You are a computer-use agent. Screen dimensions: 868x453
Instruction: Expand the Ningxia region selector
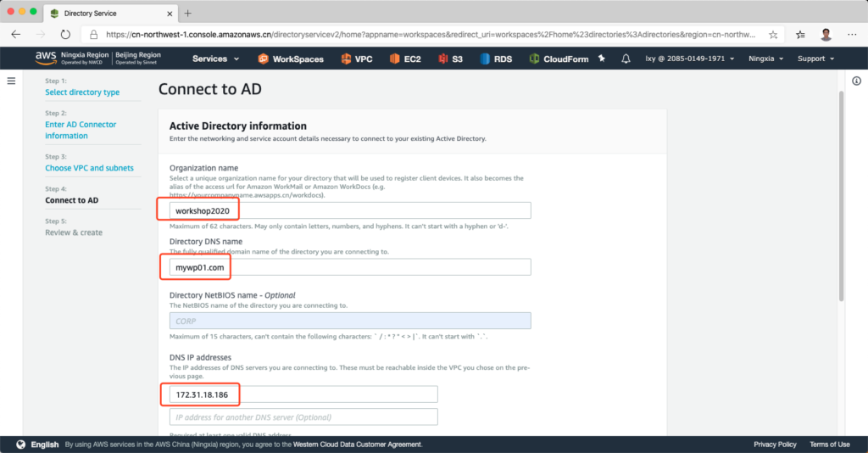point(765,59)
